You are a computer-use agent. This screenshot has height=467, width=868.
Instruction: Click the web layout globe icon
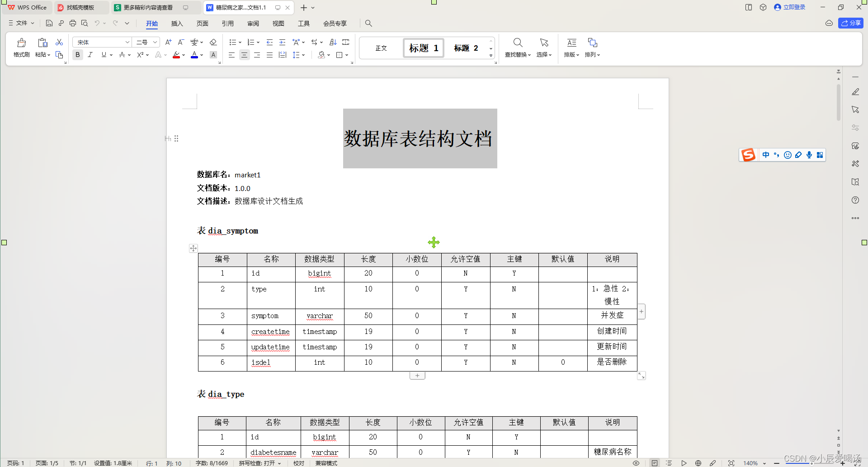(698, 463)
